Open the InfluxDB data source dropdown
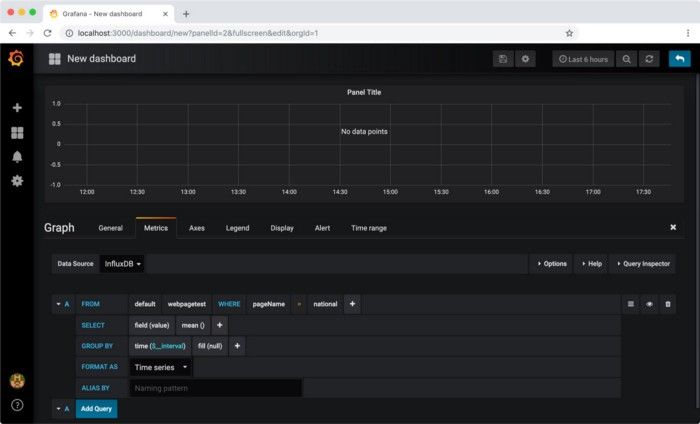 (122, 264)
